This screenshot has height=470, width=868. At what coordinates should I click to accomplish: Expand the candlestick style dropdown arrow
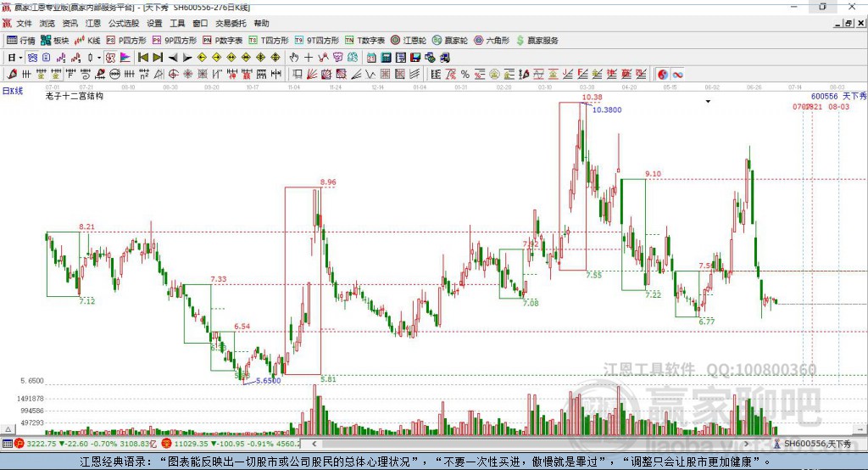(99, 58)
